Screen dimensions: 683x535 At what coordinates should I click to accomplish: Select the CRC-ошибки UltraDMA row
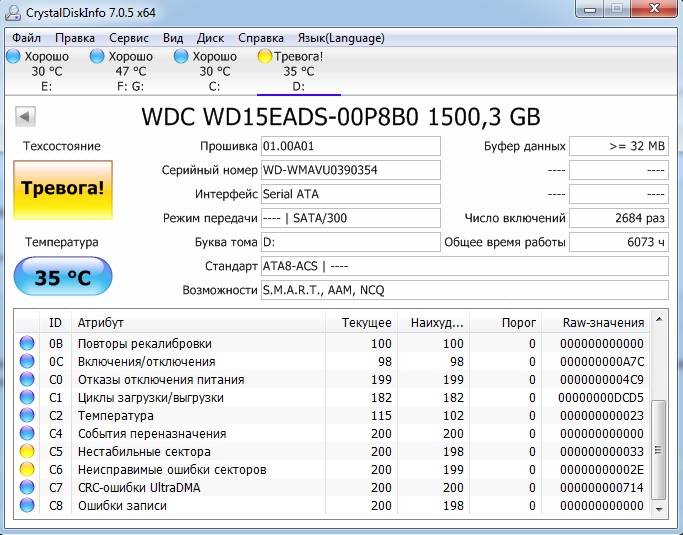tap(332, 488)
